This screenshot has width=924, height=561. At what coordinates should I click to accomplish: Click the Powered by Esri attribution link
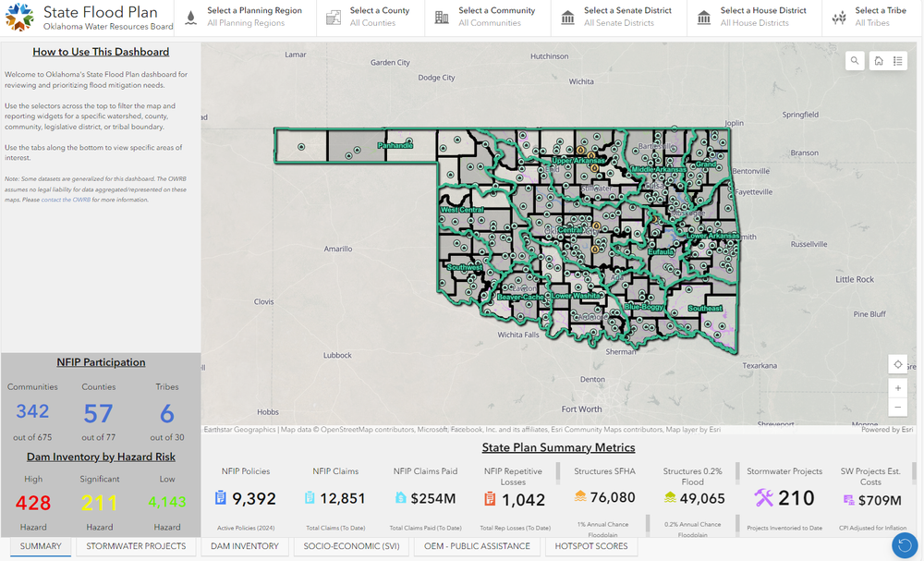(887, 430)
